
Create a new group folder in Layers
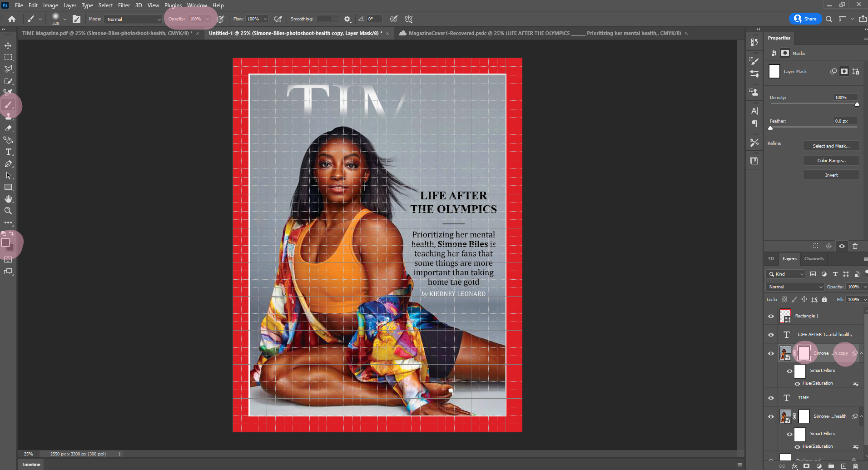(831, 466)
